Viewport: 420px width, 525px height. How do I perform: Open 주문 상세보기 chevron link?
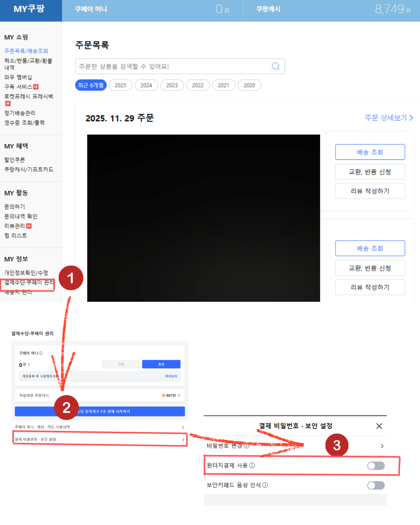click(x=389, y=117)
